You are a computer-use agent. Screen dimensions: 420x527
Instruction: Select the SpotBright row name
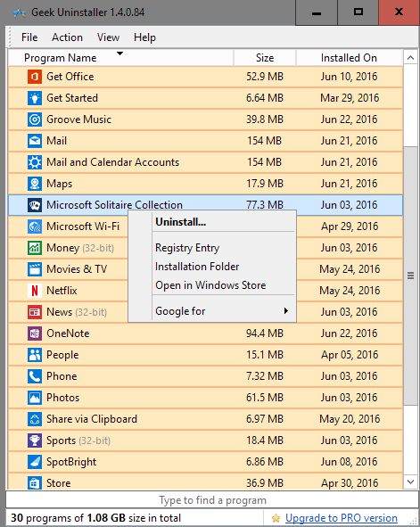[71, 462]
